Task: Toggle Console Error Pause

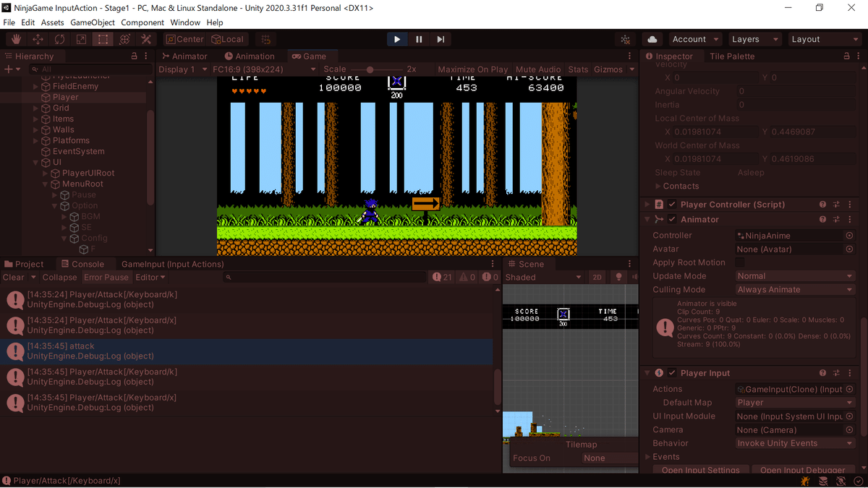Action: tap(106, 278)
